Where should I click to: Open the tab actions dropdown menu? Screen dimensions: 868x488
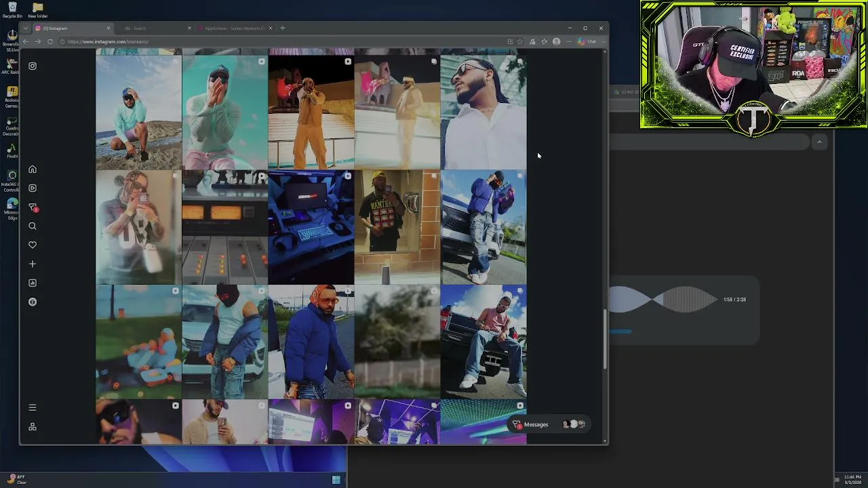pos(26,28)
